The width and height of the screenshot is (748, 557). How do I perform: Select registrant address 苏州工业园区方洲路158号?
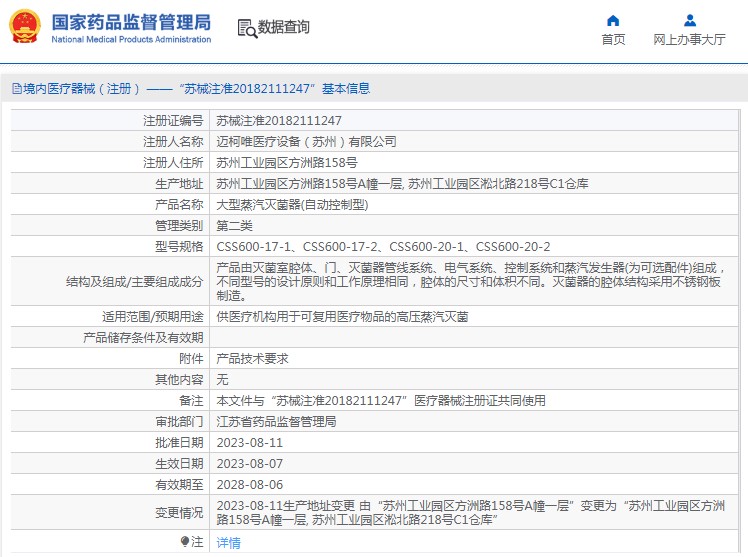point(287,163)
